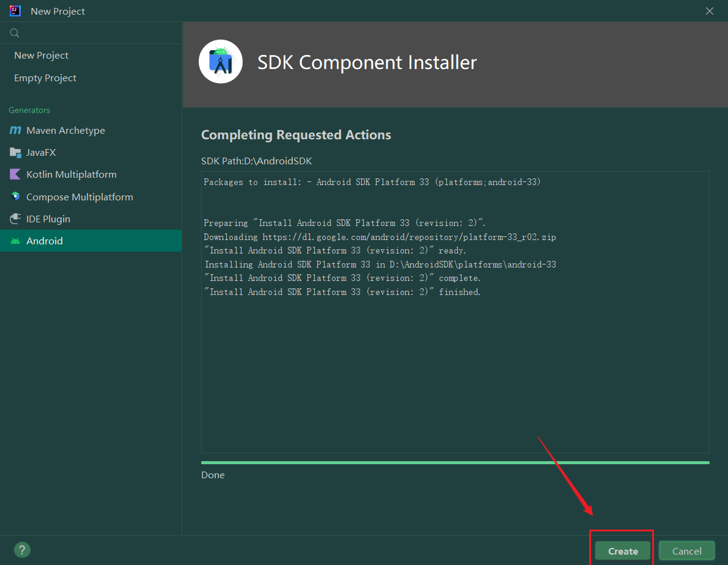728x565 pixels.
Task: Choose the Maven Archetype generator
Action: coord(91,130)
